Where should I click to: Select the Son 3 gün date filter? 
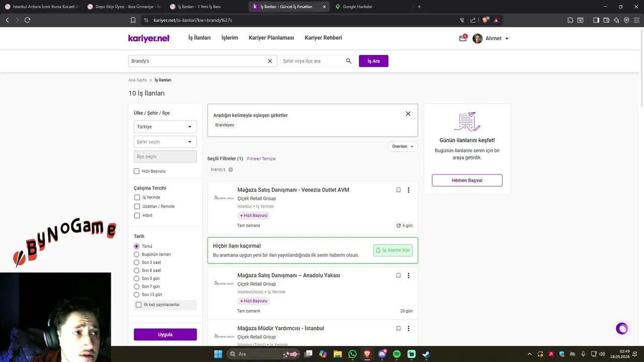coord(136,279)
